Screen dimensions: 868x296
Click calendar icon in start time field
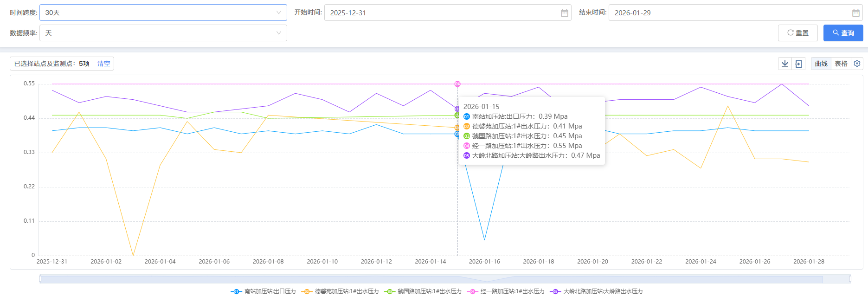pyautogui.click(x=564, y=13)
